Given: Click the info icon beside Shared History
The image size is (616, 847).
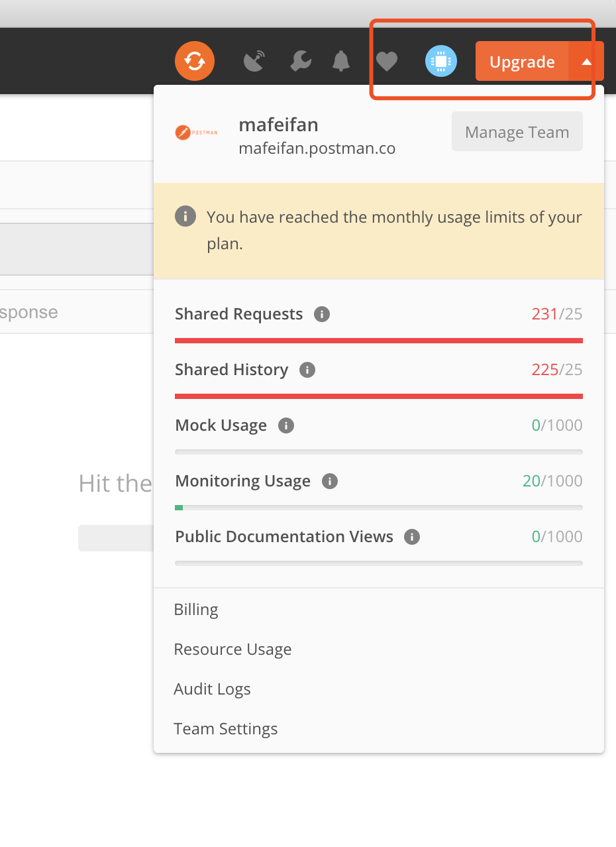Looking at the screenshot, I should [x=307, y=370].
